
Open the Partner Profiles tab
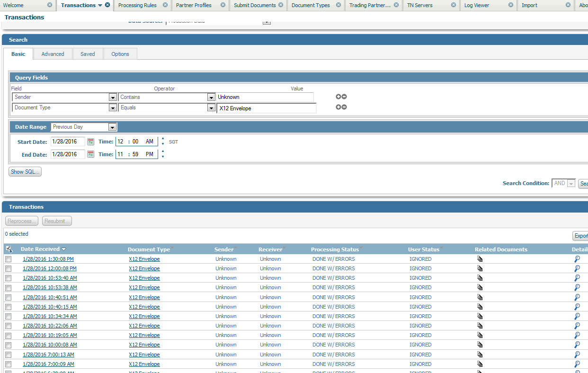point(194,5)
